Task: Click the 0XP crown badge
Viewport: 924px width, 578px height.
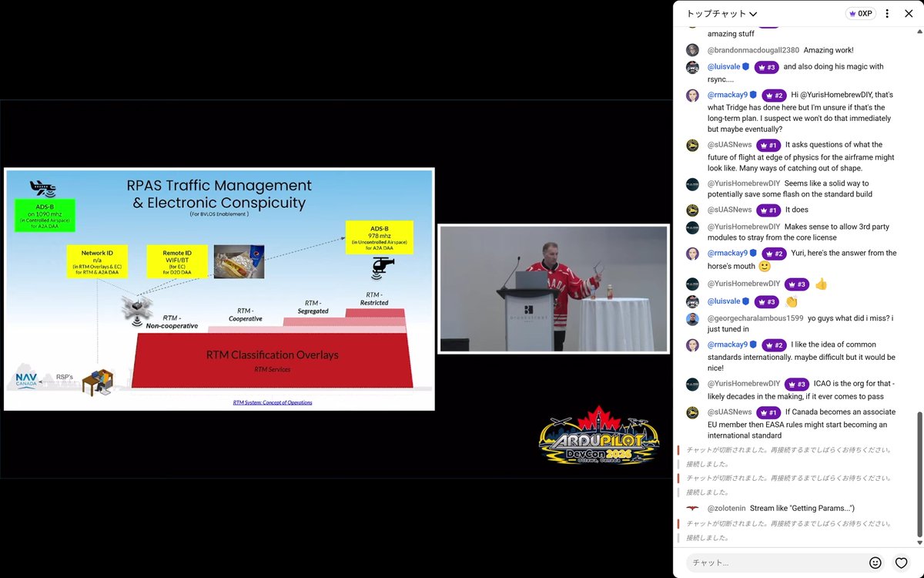Action: [x=859, y=14]
